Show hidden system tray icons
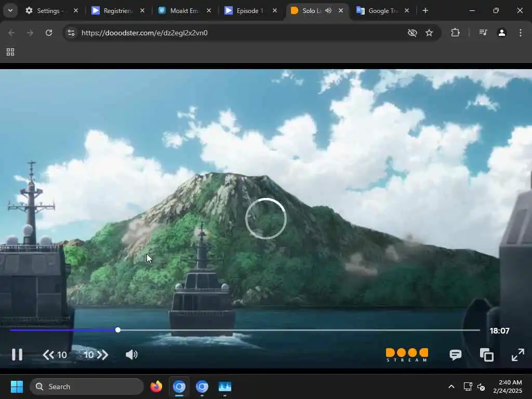 (451, 387)
